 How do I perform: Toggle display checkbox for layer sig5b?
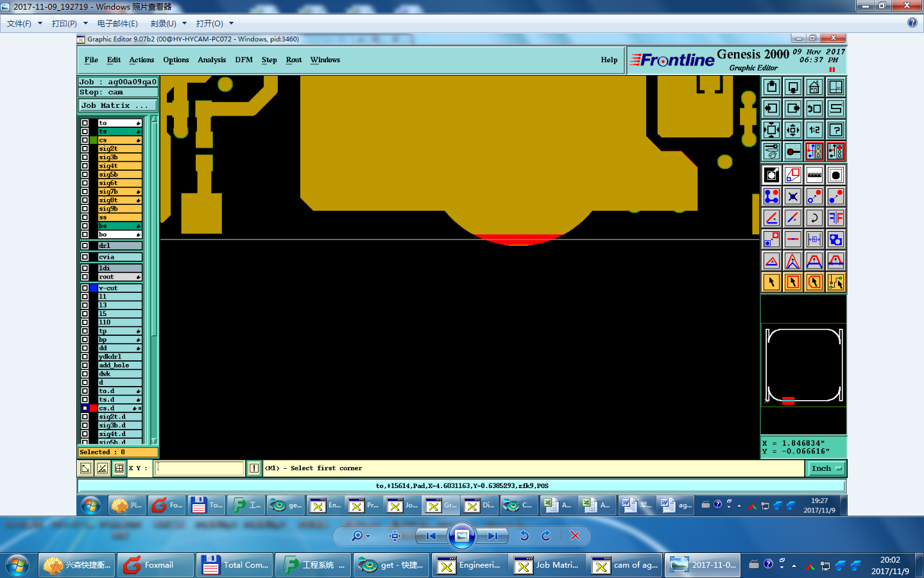[x=85, y=174]
